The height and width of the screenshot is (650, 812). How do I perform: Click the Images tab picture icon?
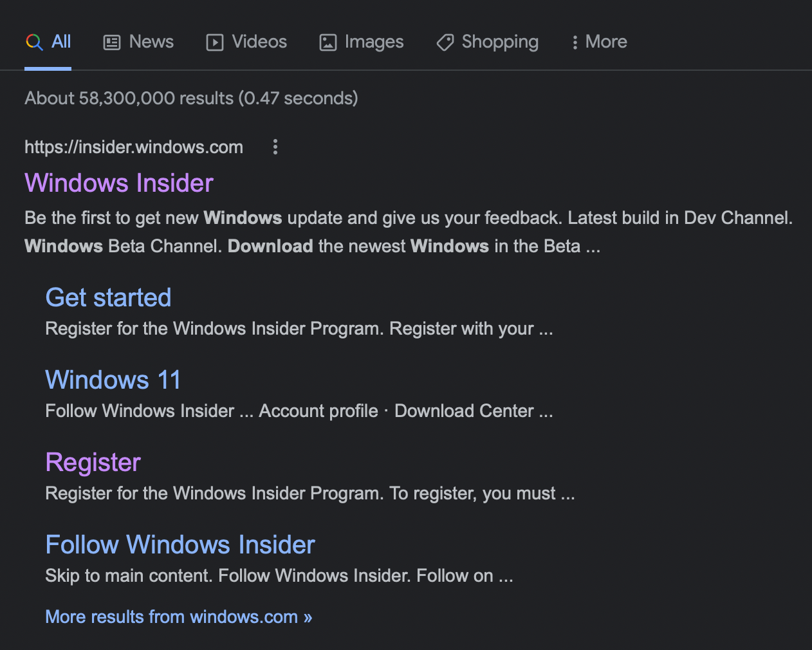[x=328, y=42]
